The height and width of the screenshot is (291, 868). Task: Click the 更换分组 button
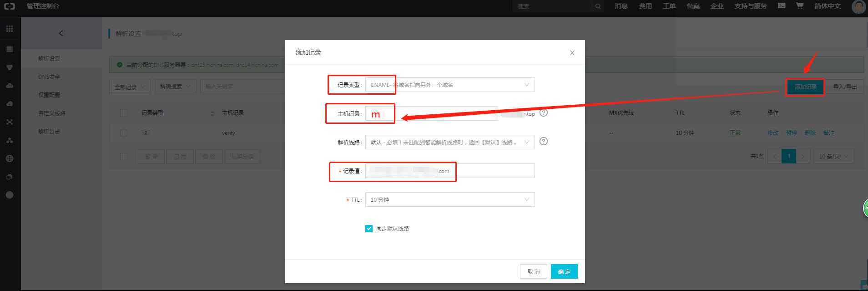[242, 156]
